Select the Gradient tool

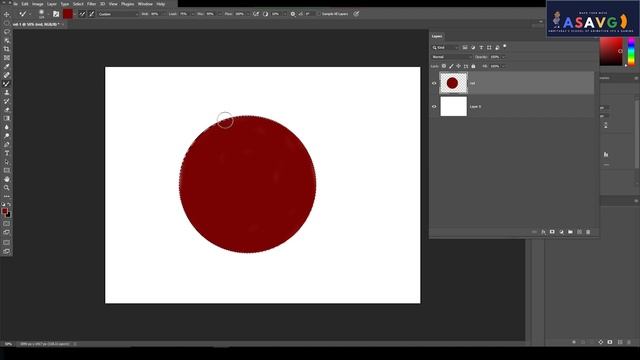pyautogui.click(x=7, y=118)
